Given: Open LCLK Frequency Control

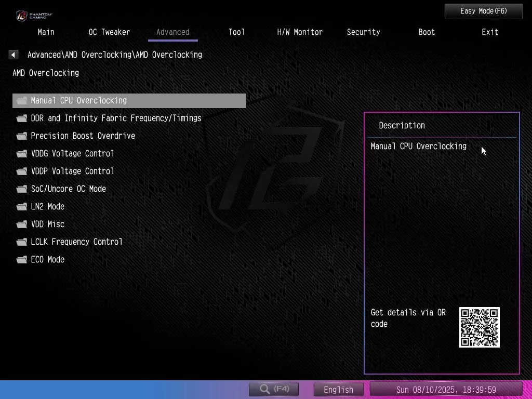Looking at the screenshot, I should (x=76, y=242).
